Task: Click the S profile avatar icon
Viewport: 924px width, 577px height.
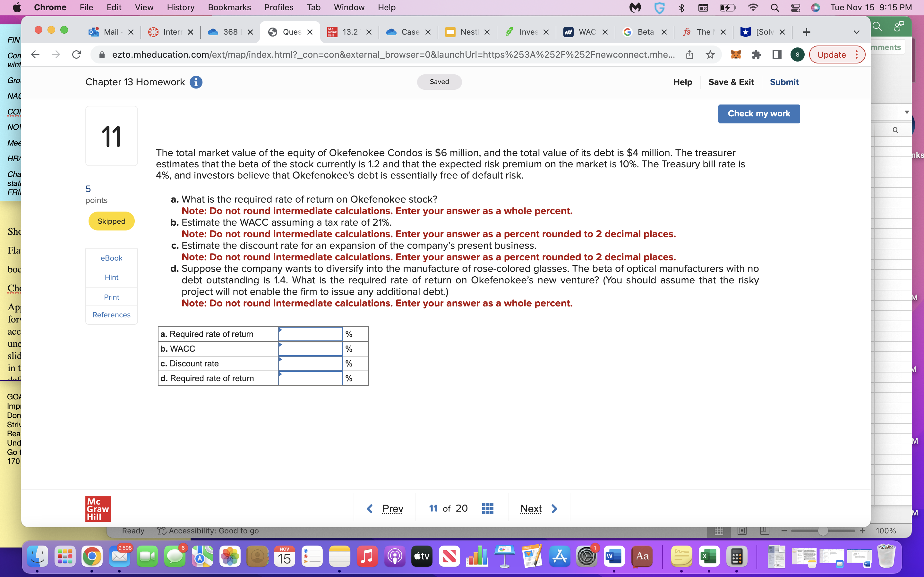Action: point(798,54)
